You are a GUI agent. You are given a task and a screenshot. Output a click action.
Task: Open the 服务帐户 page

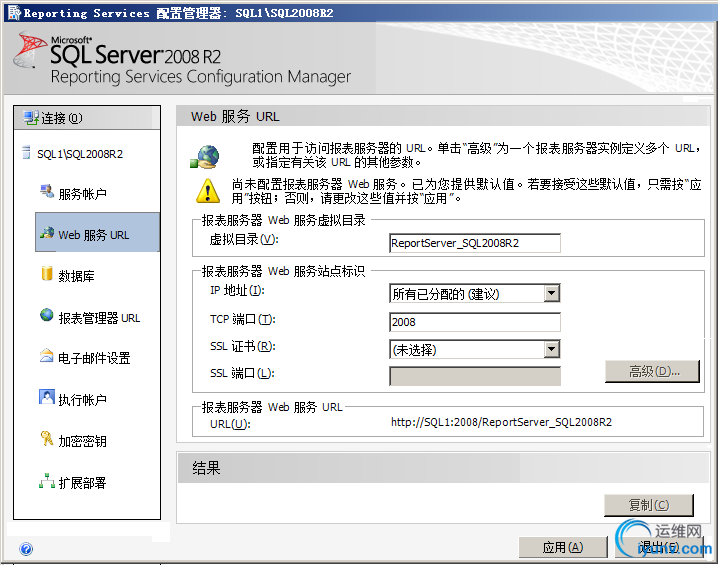click(82, 194)
